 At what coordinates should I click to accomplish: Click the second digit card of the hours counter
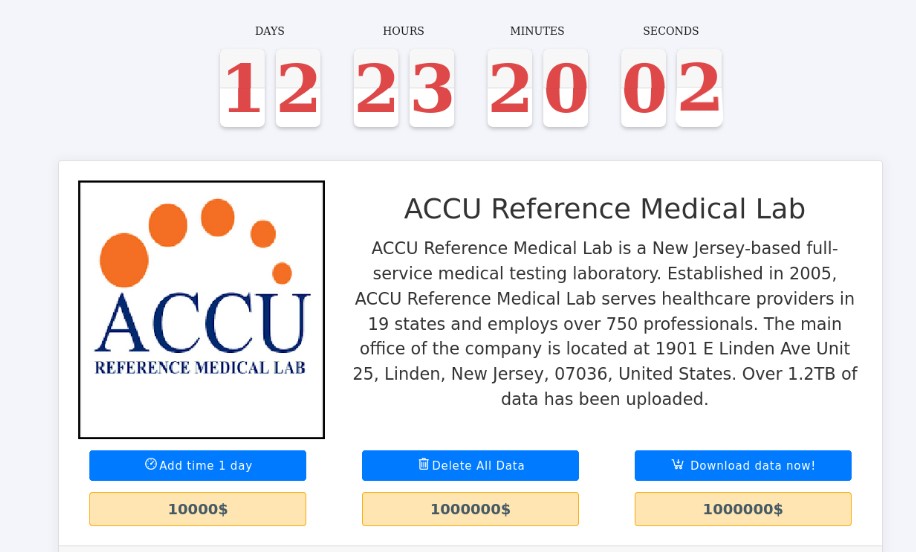point(432,88)
